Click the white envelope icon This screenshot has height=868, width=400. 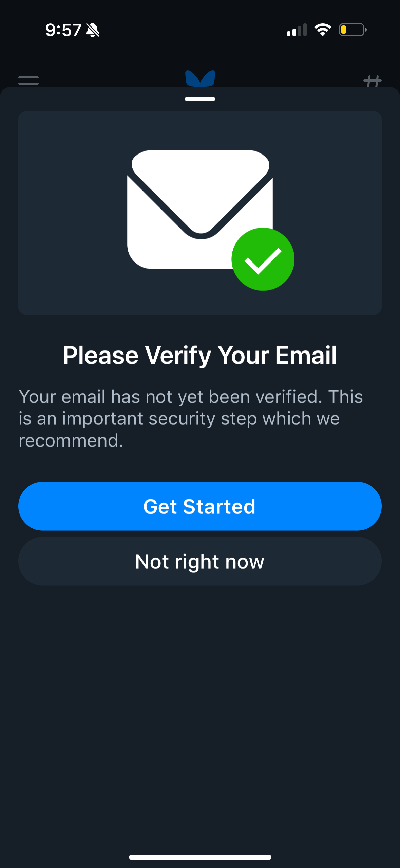coord(190,204)
